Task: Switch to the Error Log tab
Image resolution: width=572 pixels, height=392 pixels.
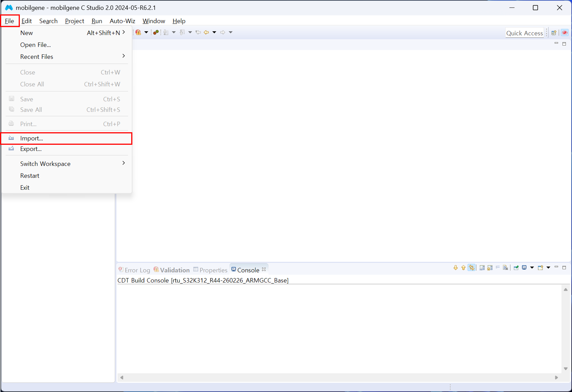Action: pos(134,270)
